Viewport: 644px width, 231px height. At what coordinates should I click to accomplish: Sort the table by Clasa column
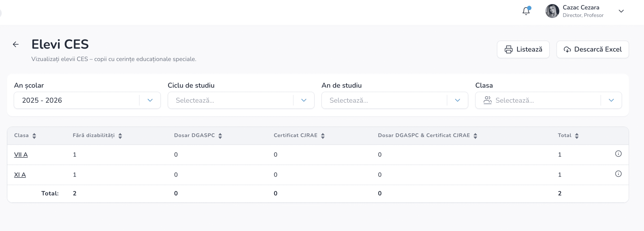34,136
